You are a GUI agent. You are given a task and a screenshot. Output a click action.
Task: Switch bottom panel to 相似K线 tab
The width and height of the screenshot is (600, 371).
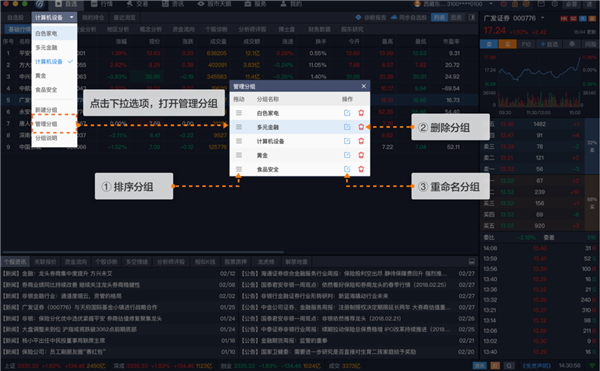coord(205,262)
